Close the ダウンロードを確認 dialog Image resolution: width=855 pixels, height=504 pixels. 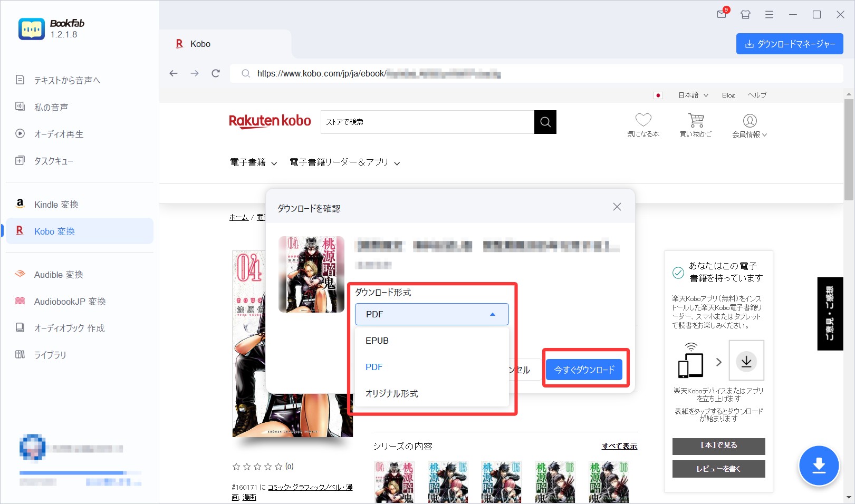click(617, 207)
